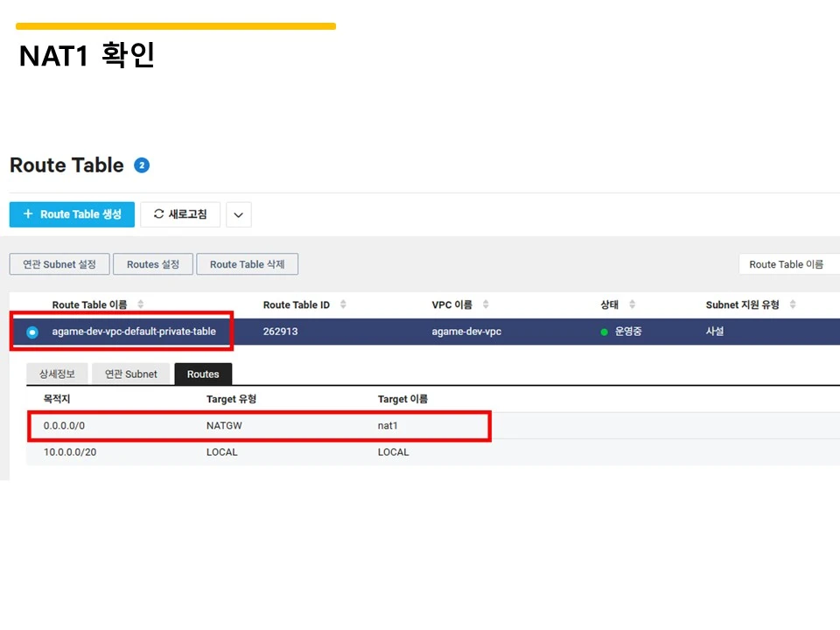Click the Routes 설정 button
840x630 pixels.
152,264
